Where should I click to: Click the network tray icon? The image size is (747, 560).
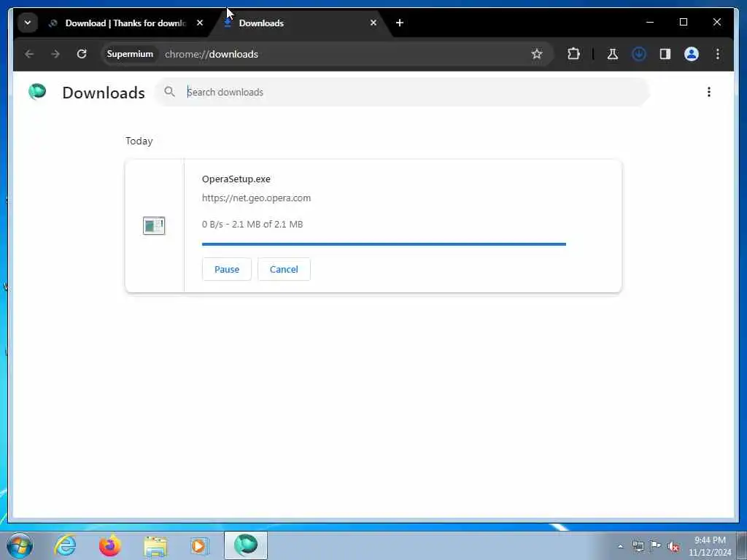(x=638, y=546)
